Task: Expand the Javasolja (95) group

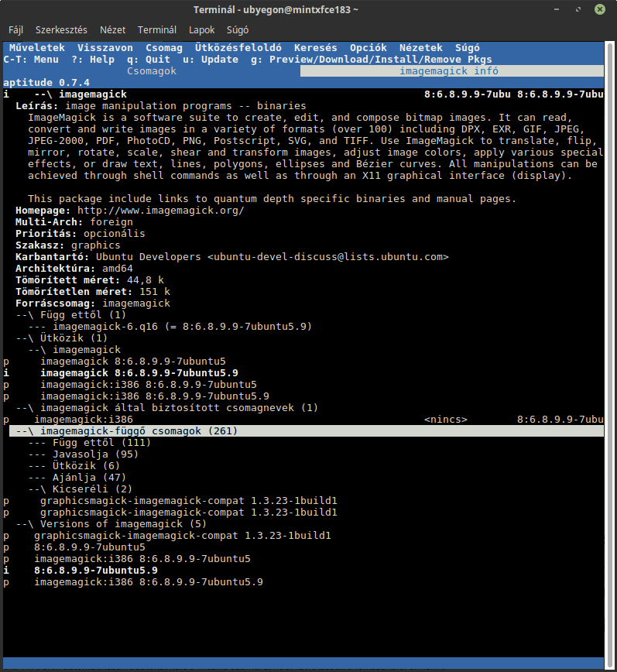Action: click(x=83, y=454)
